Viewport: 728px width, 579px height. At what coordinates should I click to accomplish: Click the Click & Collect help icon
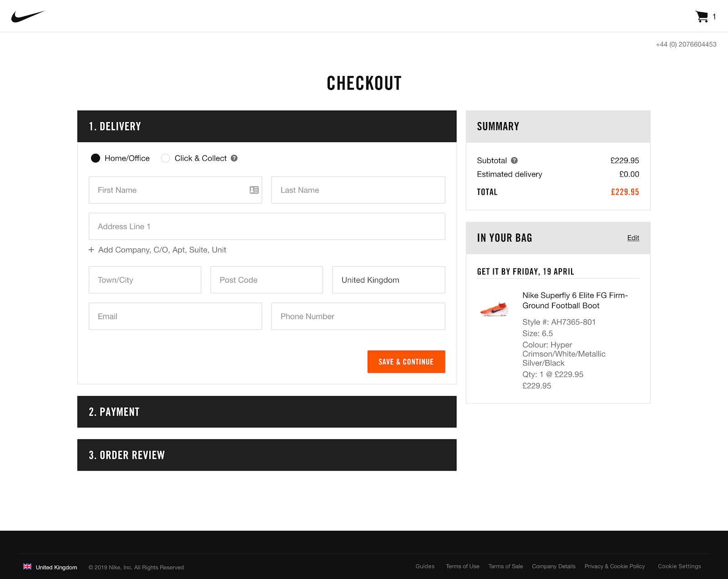click(x=234, y=158)
